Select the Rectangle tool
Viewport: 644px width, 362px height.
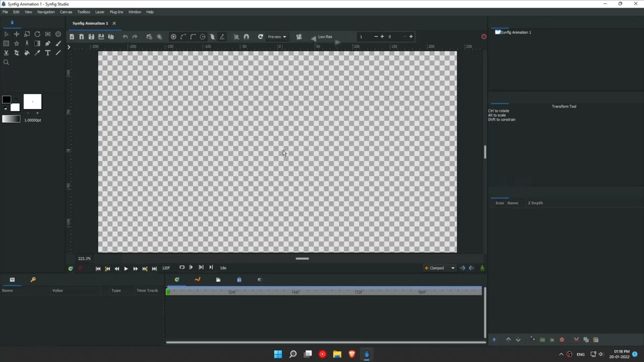6,44
